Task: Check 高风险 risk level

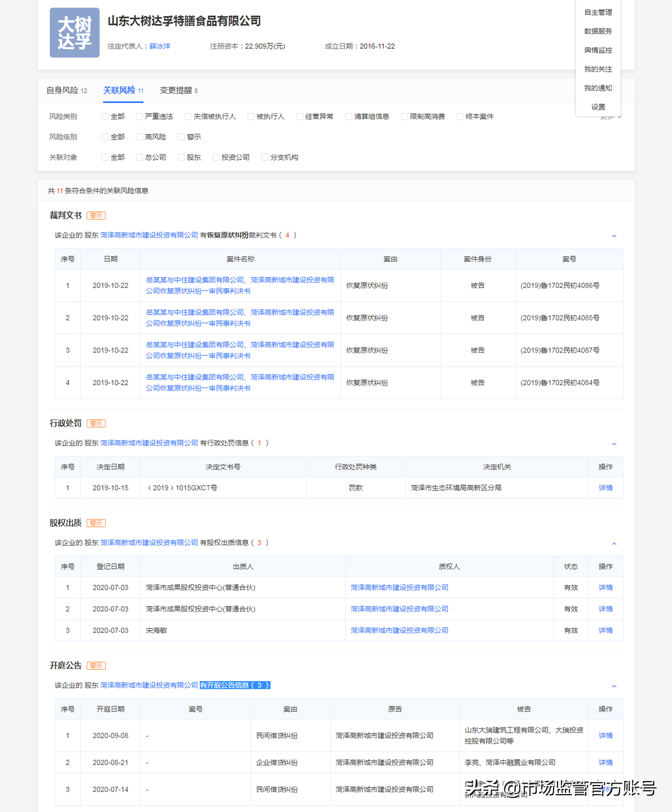Action: [x=139, y=137]
